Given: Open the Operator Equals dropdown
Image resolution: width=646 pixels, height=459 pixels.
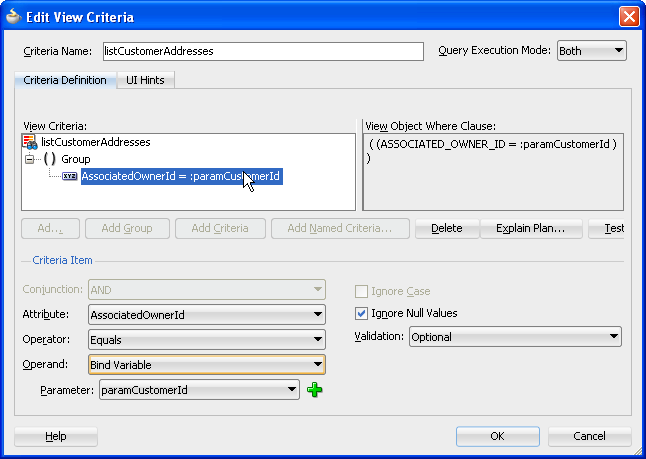Looking at the screenshot, I should click(207, 340).
